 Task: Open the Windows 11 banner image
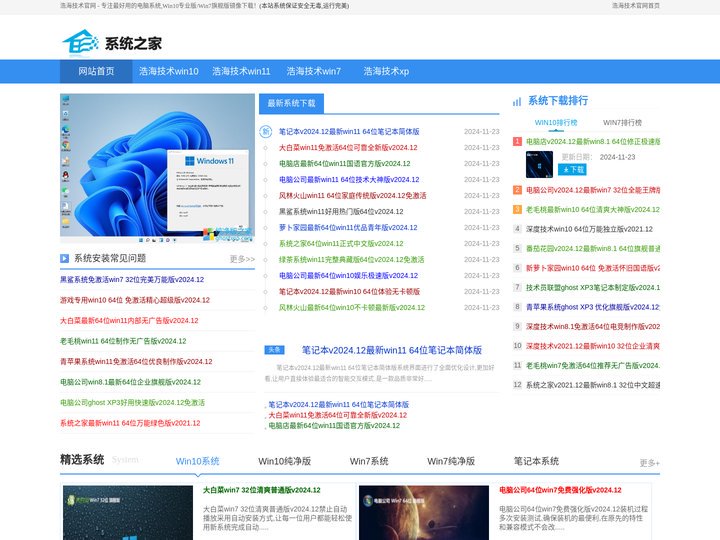tap(157, 168)
